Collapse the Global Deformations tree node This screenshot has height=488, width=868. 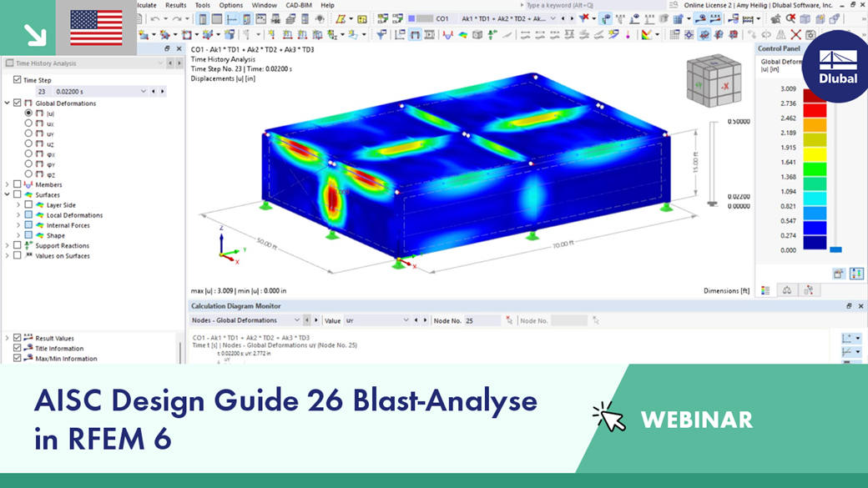coord(8,103)
